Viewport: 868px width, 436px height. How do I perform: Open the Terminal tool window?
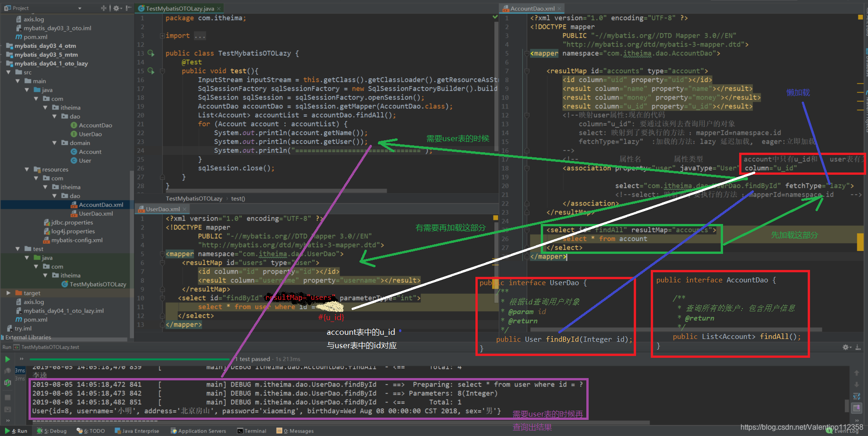[252, 431]
